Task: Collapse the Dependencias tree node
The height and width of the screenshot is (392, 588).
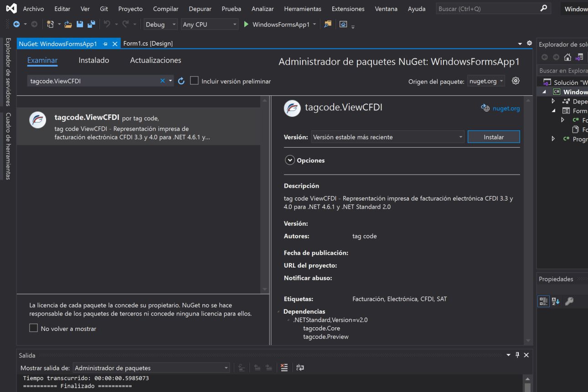Action: click(x=279, y=312)
